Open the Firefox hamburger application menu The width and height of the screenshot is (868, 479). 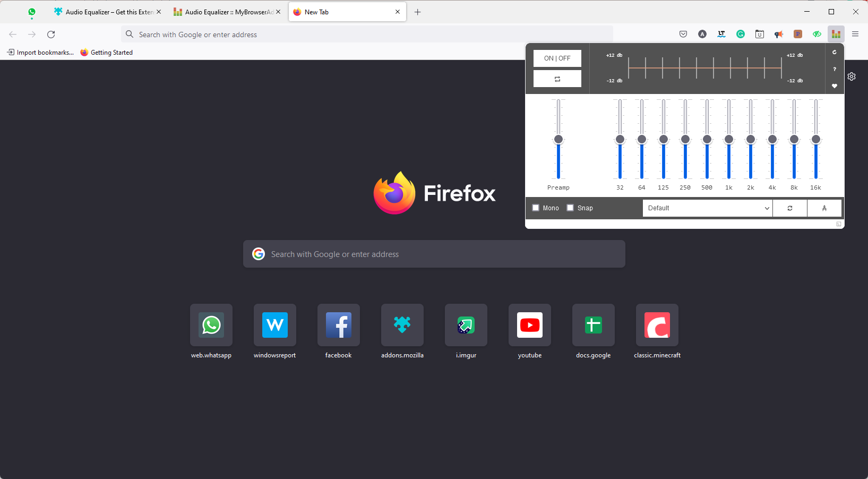pyautogui.click(x=855, y=34)
